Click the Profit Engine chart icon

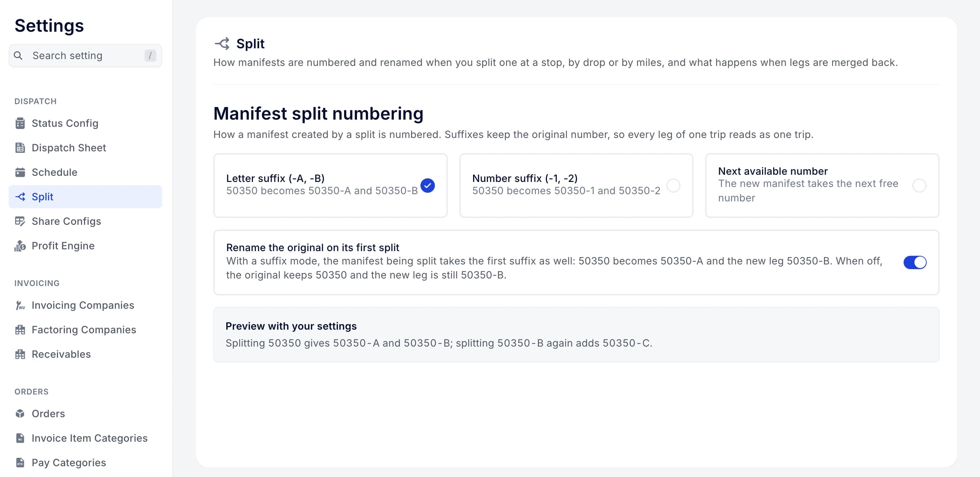click(20, 246)
